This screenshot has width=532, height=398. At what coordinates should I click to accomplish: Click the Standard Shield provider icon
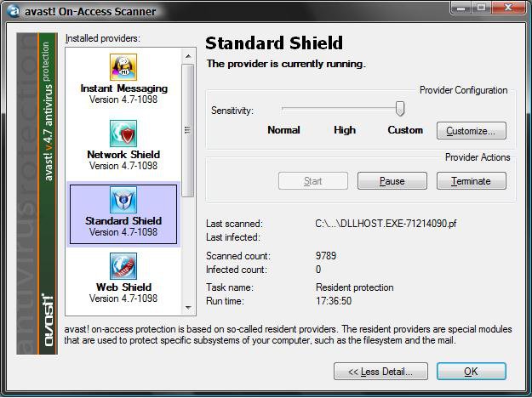[x=123, y=200]
